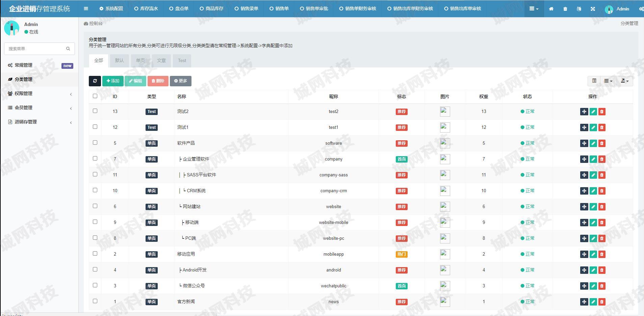Click 正常 status toggle for test1 row
Image resolution: width=644 pixels, height=316 pixels.
click(527, 127)
